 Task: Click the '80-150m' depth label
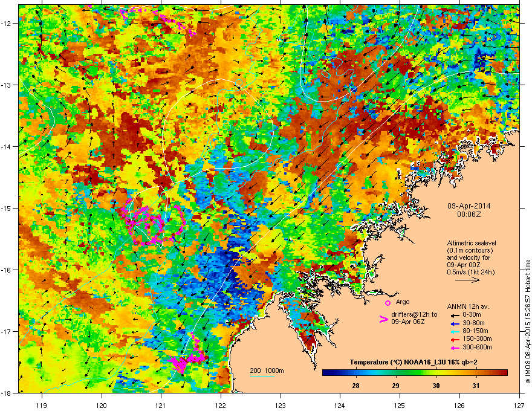point(475,331)
